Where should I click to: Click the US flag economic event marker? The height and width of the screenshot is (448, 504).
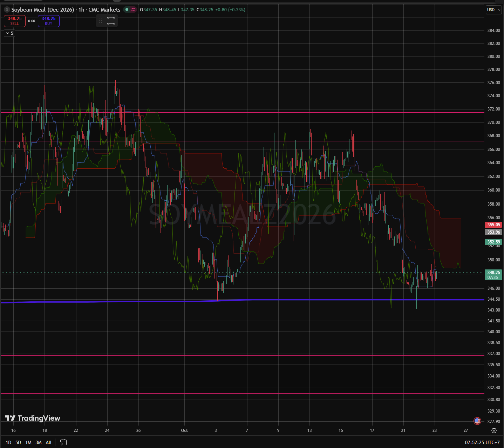[x=477, y=421]
